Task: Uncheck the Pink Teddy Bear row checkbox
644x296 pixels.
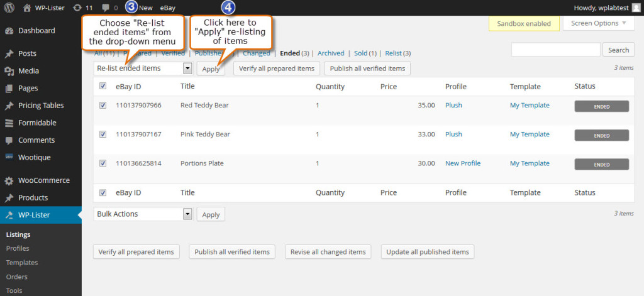Action: click(103, 134)
